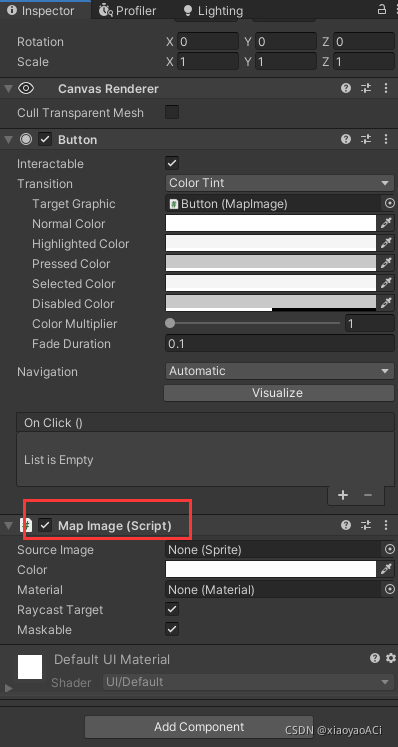Open Map Image presets icon
The height and width of the screenshot is (747, 398).
click(x=366, y=525)
